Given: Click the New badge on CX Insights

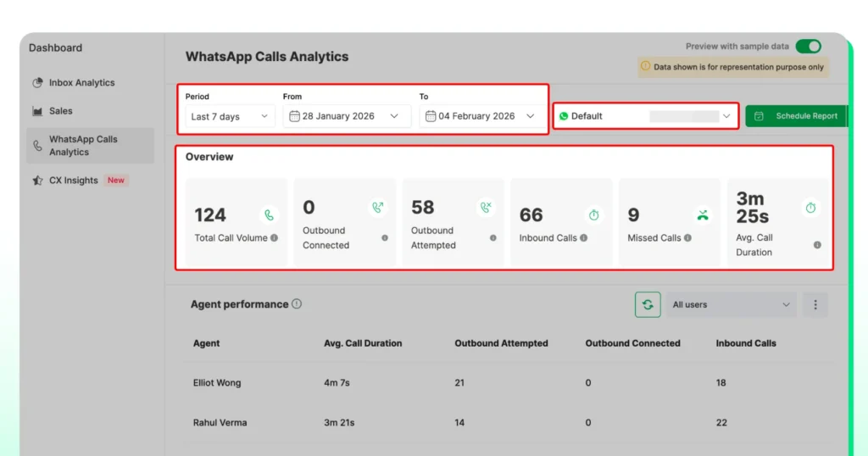Looking at the screenshot, I should pyautogui.click(x=115, y=181).
